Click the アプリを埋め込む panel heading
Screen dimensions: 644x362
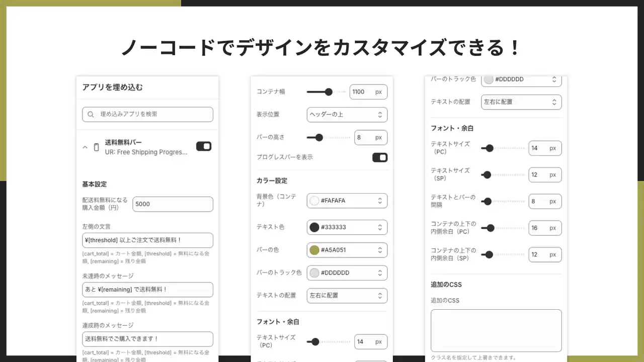[x=113, y=87]
